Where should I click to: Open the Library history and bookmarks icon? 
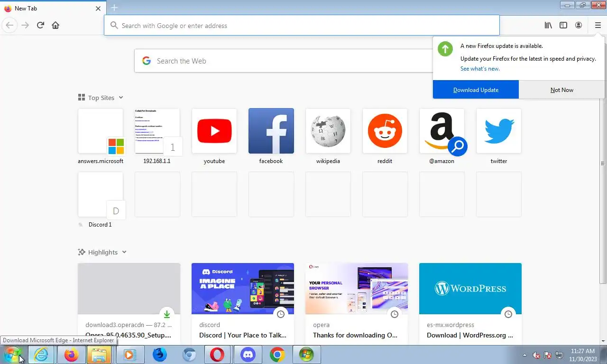click(548, 25)
